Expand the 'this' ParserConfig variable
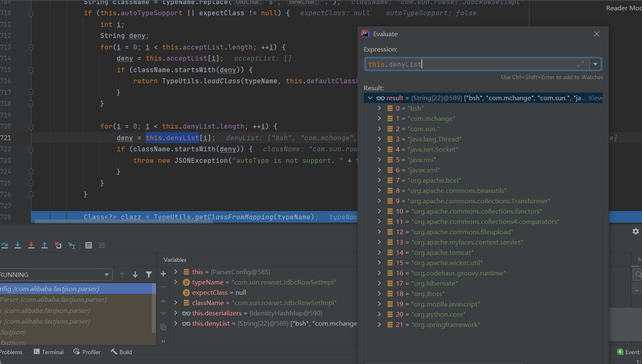 [176, 272]
